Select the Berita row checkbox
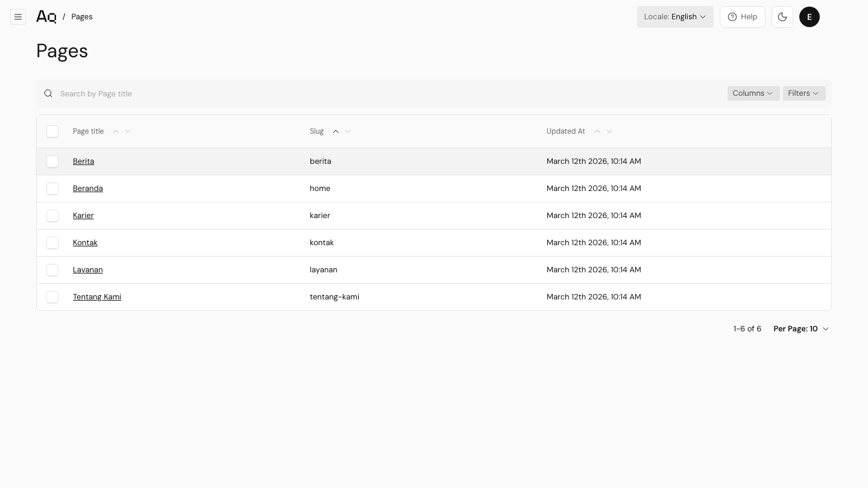The image size is (868, 488). coord(52,161)
